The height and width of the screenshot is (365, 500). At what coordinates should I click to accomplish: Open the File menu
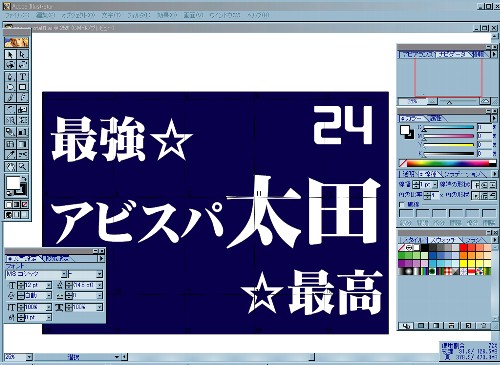[17, 15]
